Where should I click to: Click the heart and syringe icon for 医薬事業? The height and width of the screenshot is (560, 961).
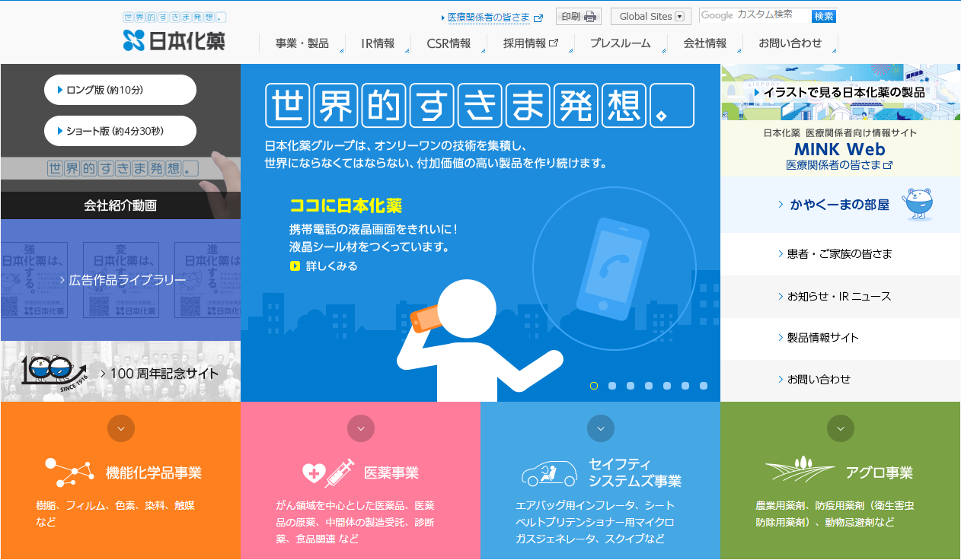[328, 473]
